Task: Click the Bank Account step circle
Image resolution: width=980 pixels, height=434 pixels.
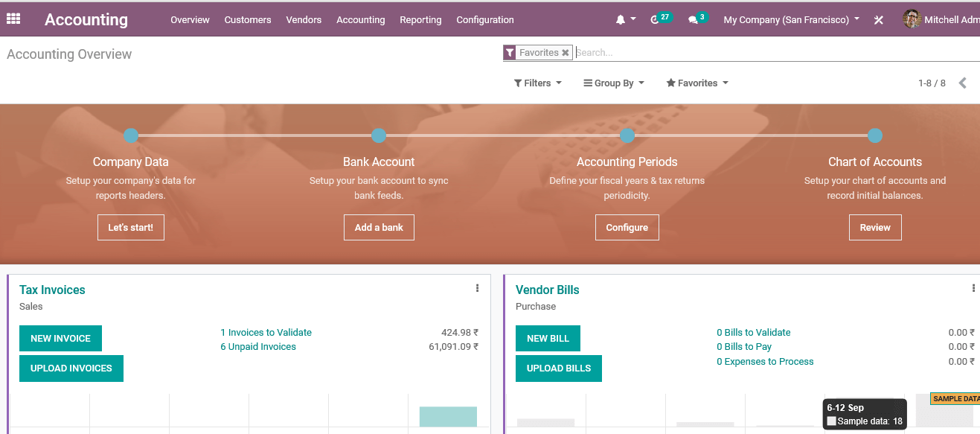Action: [379, 135]
